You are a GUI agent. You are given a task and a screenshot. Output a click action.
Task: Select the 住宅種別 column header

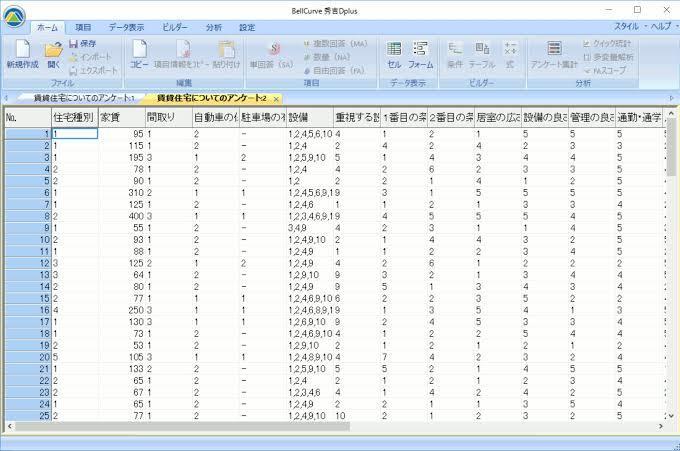coord(75,117)
